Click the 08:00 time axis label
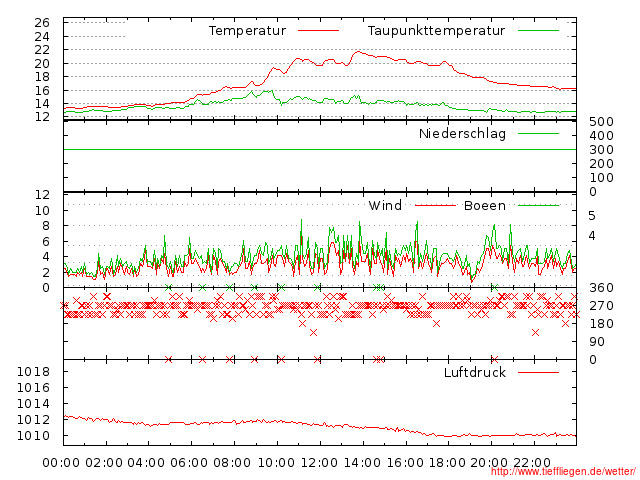The image size is (640, 480). pyautogui.click(x=232, y=463)
